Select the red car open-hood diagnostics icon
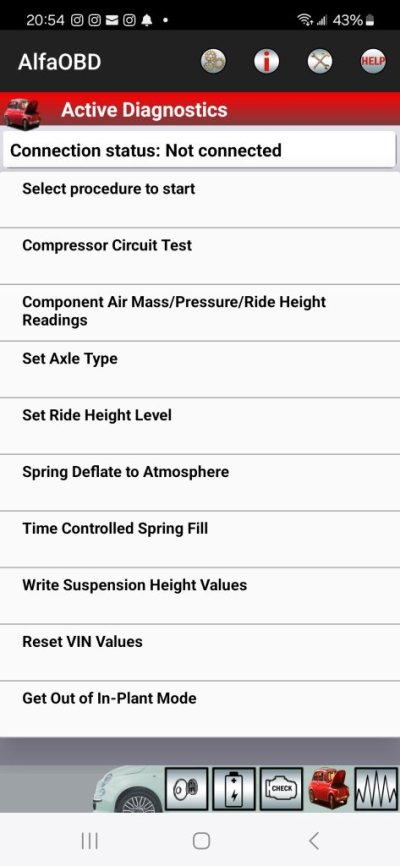The height and width of the screenshot is (866, 400). pyautogui.click(x=329, y=789)
